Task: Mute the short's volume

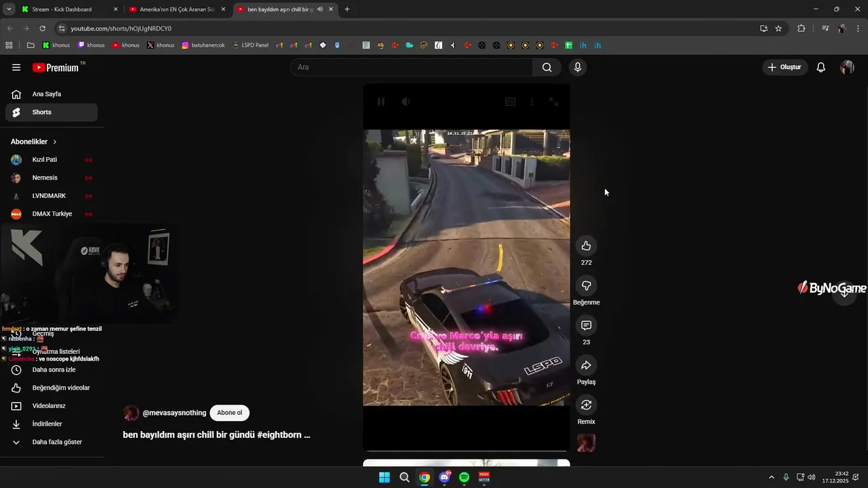Action: [x=405, y=102]
